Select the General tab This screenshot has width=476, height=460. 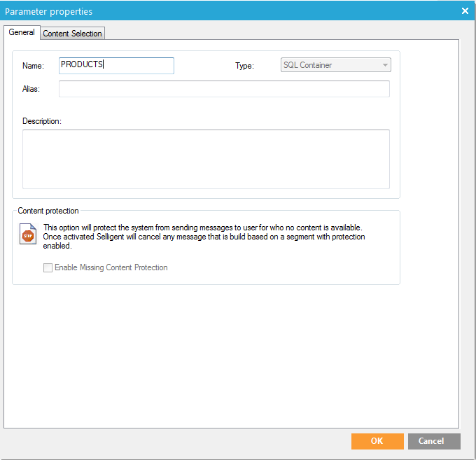click(22, 33)
